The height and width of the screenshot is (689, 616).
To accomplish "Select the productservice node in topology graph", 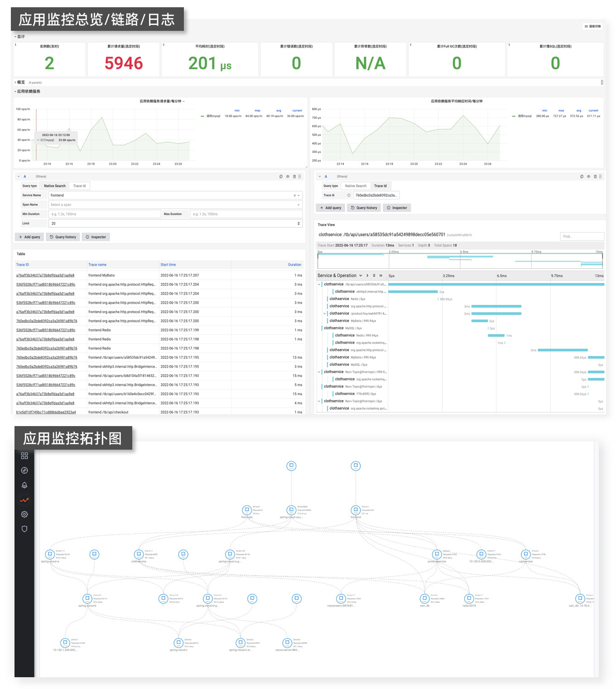I will click(x=437, y=554).
